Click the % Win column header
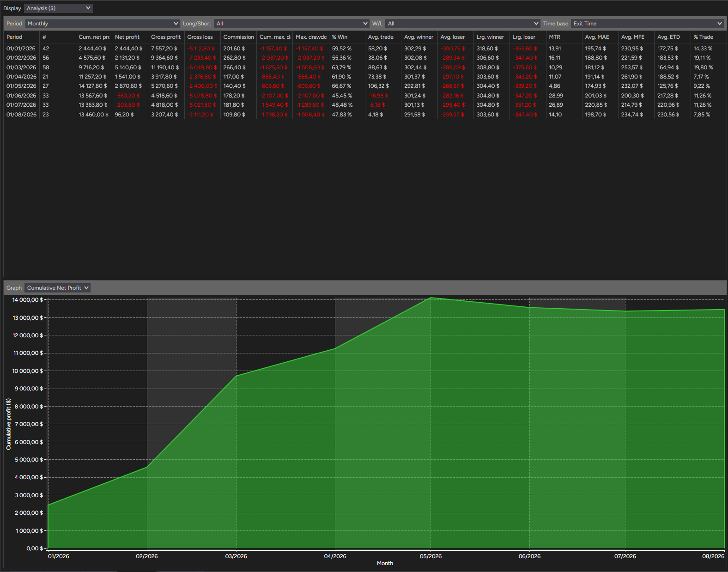The height and width of the screenshot is (572, 728). click(347, 37)
